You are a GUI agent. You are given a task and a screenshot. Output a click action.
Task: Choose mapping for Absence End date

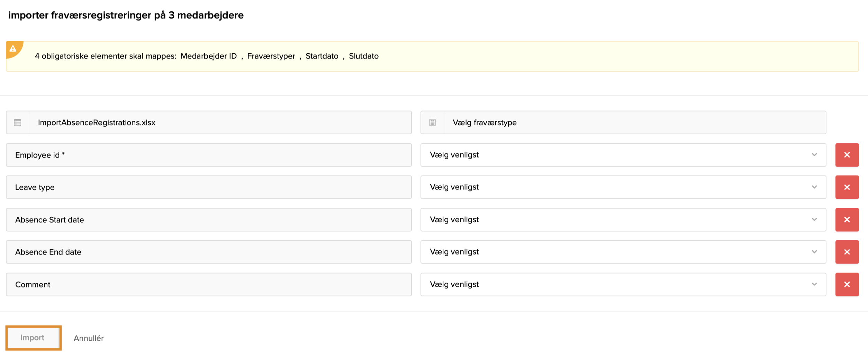pos(623,252)
